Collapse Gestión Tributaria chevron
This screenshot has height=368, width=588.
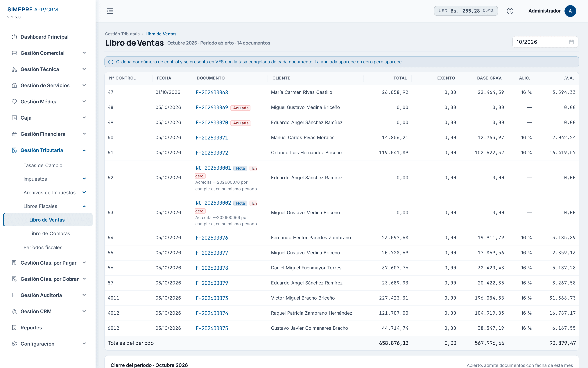tap(84, 150)
